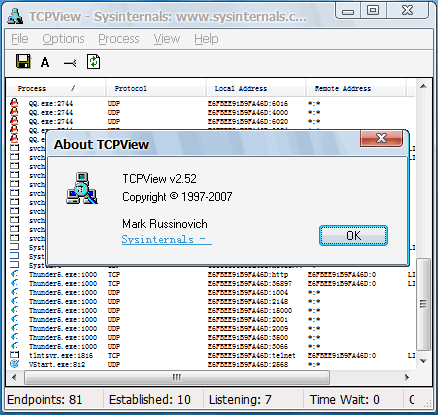Click the Thunder5.exe:1000 name in the port 3066 row
The height and width of the screenshot is (415, 438).
[63, 347]
